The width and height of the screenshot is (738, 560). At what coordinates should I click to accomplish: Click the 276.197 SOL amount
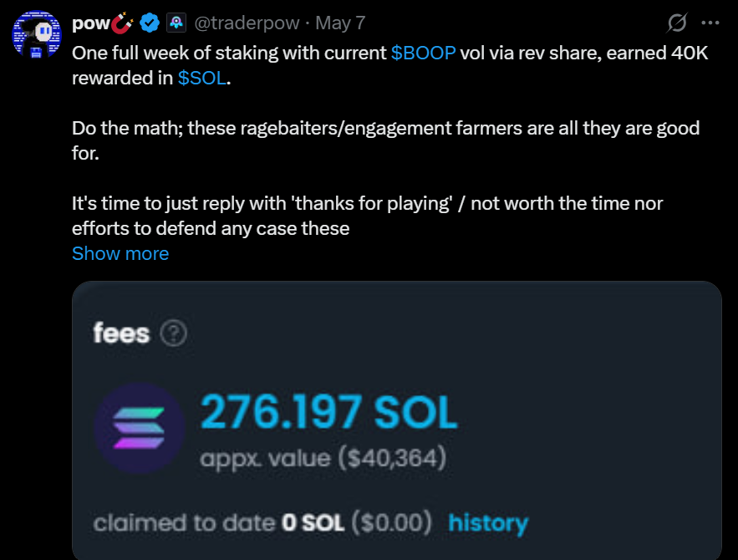click(x=328, y=412)
